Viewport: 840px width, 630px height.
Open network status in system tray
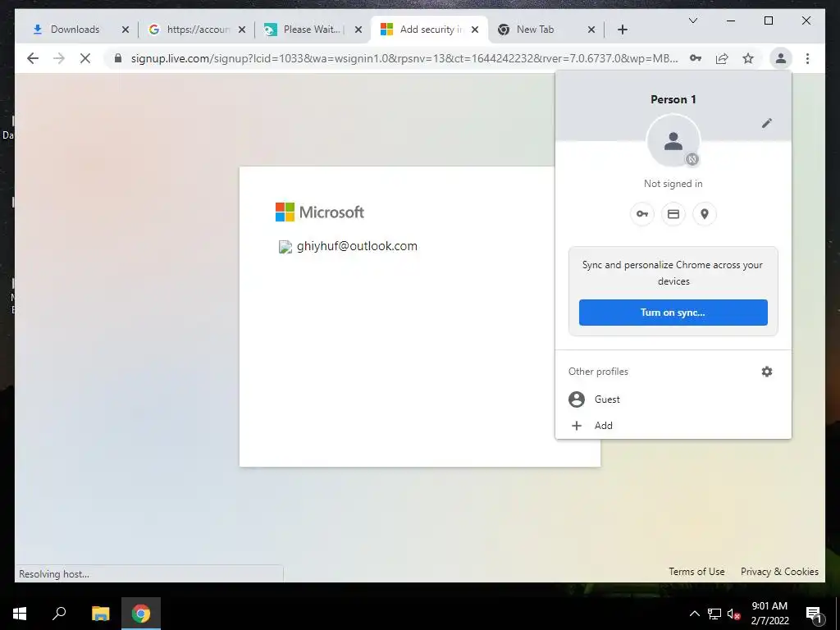(x=714, y=614)
